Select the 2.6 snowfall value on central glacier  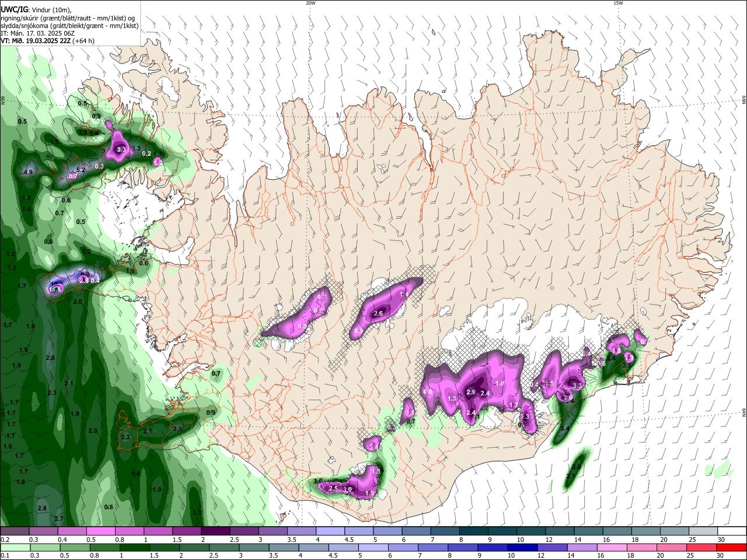tap(378, 314)
